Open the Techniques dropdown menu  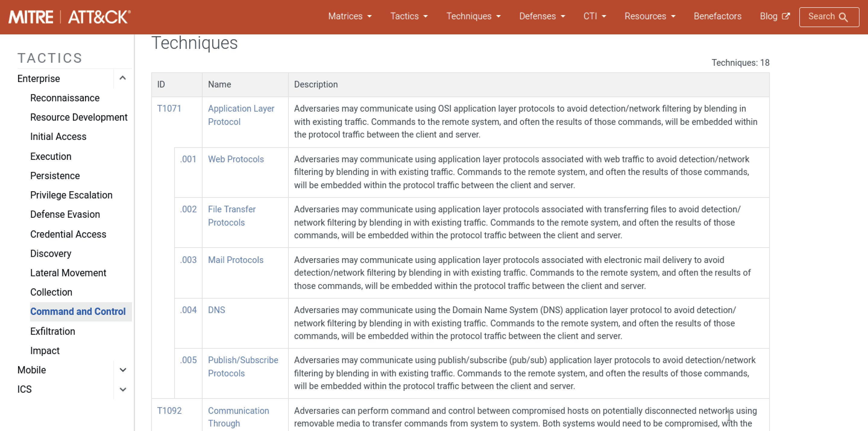(x=473, y=16)
